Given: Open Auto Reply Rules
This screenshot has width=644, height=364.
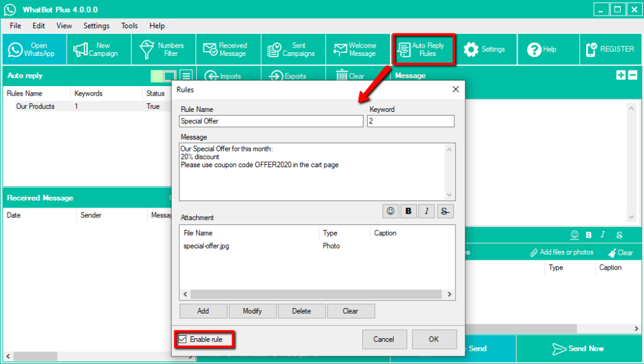Looking at the screenshot, I should pyautogui.click(x=423, y=50).
